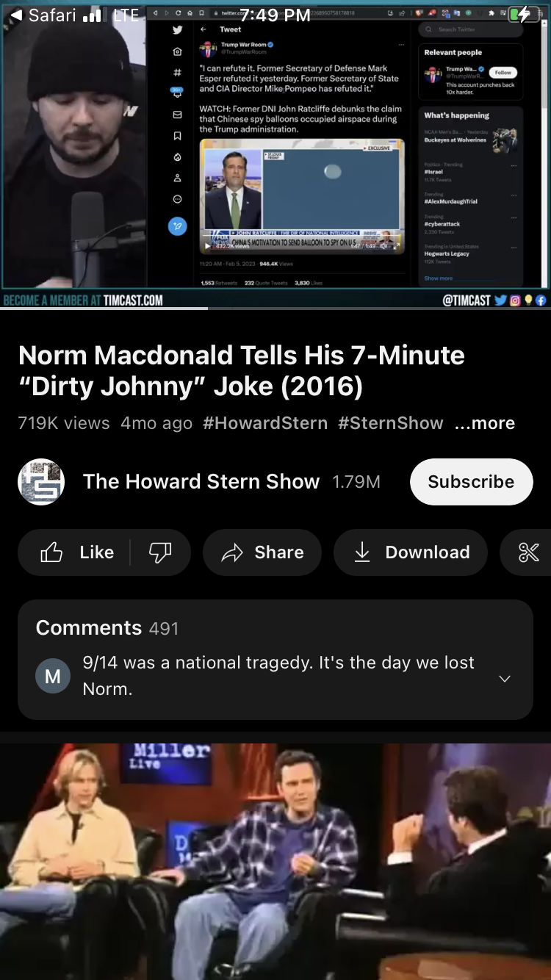Tap Twitter Notifications bell icon in the video
551x980 pixels.
[177, 93]
